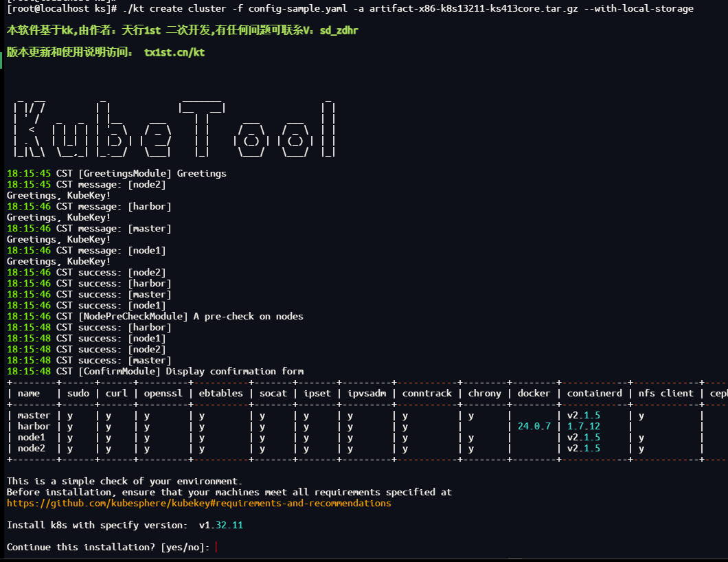Click the artifact tar.gz filename in command
Screen dimensions: 728x562
474,9
